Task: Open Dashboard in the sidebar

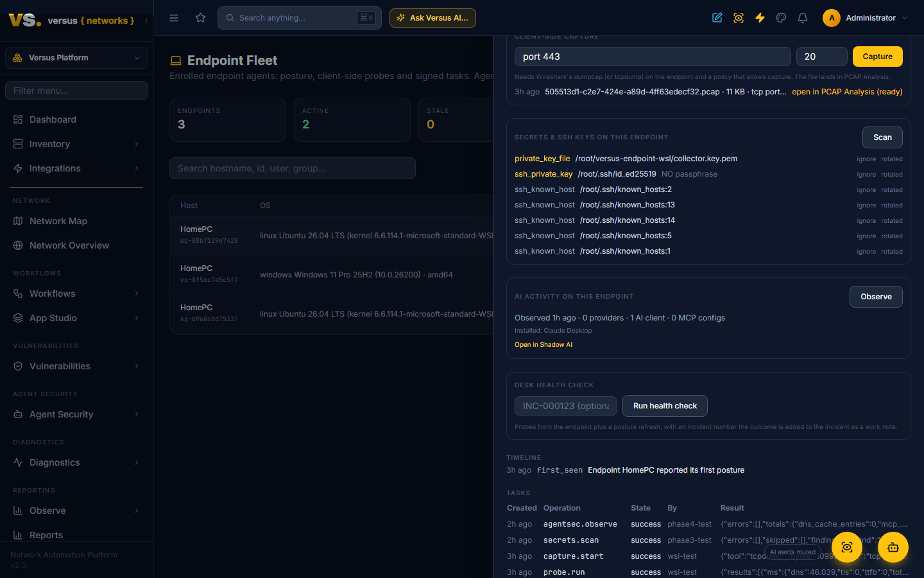Action: click(x=76, y=119)
